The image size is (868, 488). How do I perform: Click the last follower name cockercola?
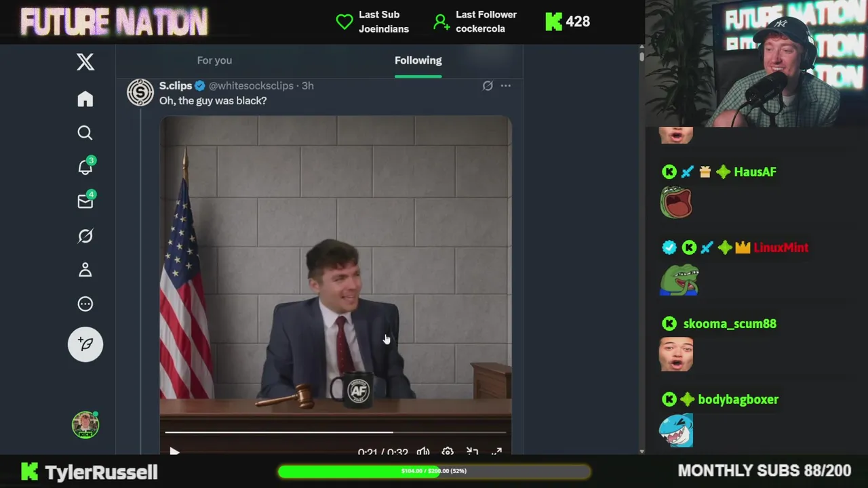click(x=480, y=29)
